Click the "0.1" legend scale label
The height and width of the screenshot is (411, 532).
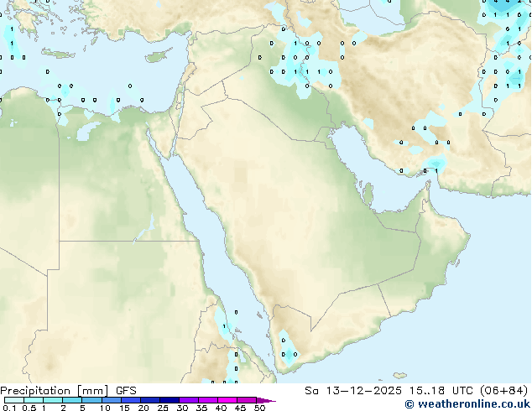click(x=9, y=408)
